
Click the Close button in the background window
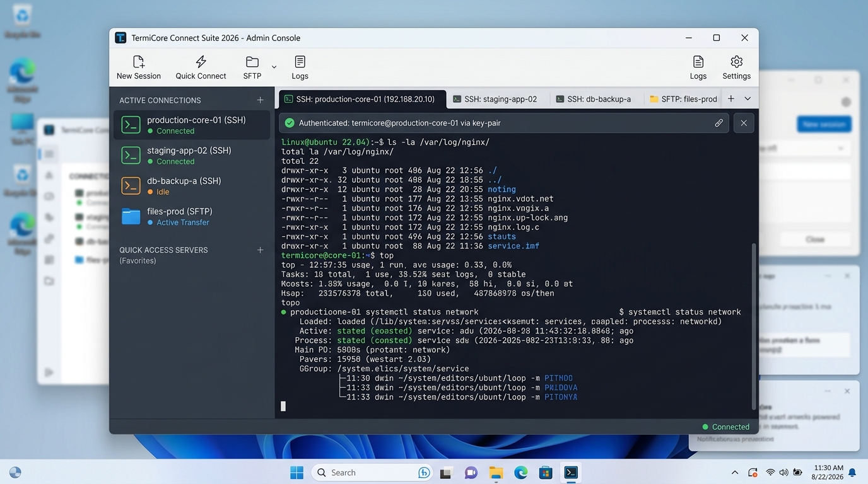point(814,239)
